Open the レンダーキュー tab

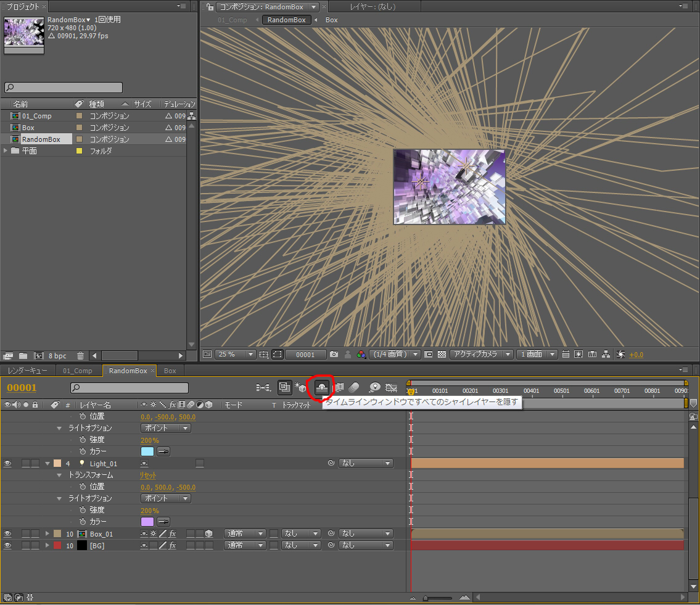click(x=28, y=371)
